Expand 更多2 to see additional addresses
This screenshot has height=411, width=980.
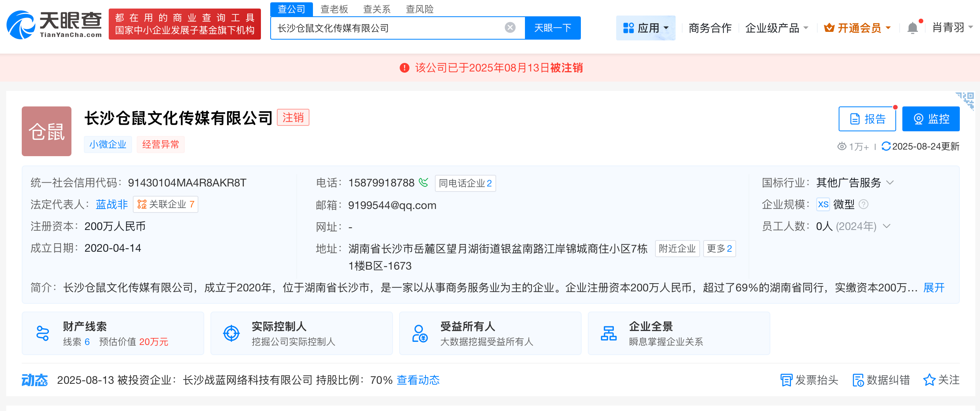point(719,248)
